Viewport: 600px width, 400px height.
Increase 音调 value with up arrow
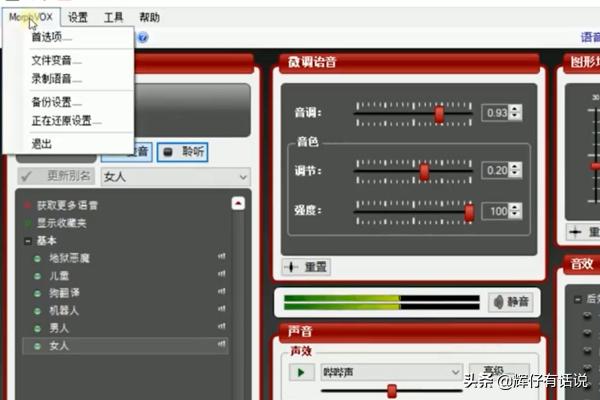[515, 109]
